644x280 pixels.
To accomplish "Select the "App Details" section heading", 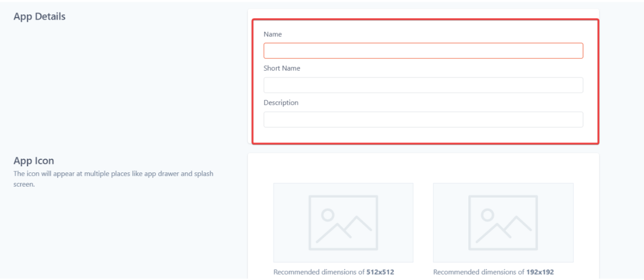I will pos(39,16).
